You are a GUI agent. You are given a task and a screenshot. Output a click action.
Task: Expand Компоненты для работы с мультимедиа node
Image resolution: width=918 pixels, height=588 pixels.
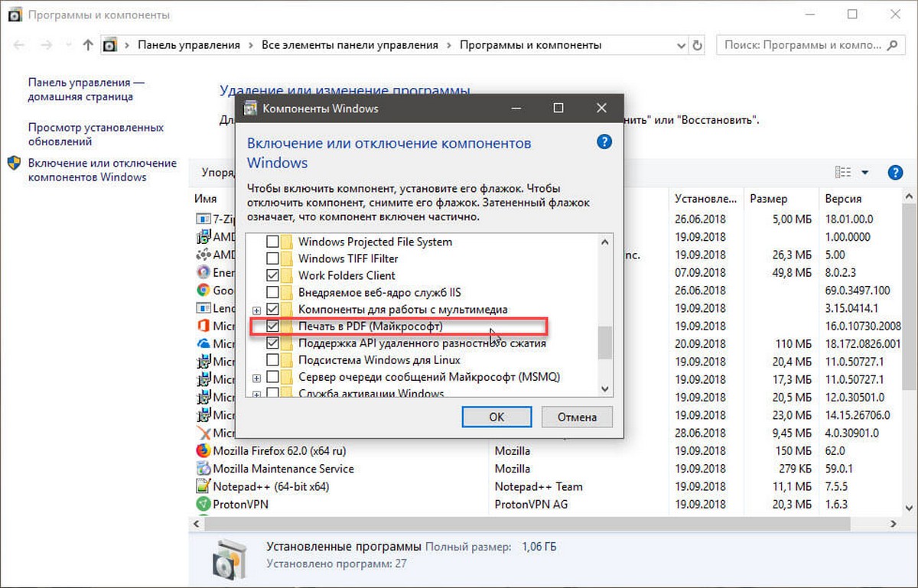coord(256,310)
